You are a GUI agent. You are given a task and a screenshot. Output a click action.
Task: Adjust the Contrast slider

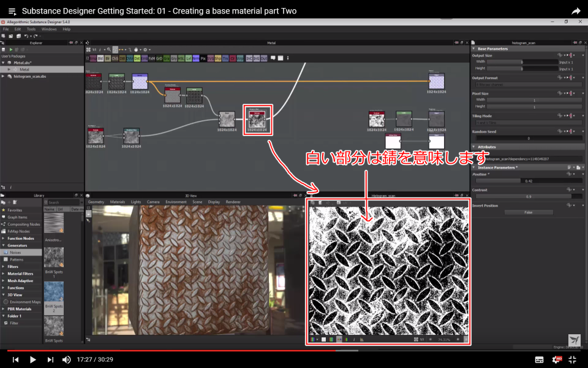pyautogui.click(x=529, y=197)
